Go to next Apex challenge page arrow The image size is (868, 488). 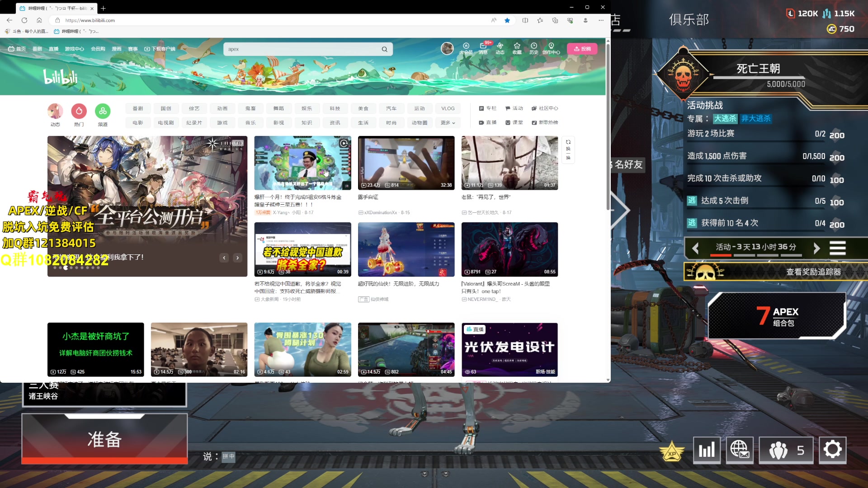[816, 248]
